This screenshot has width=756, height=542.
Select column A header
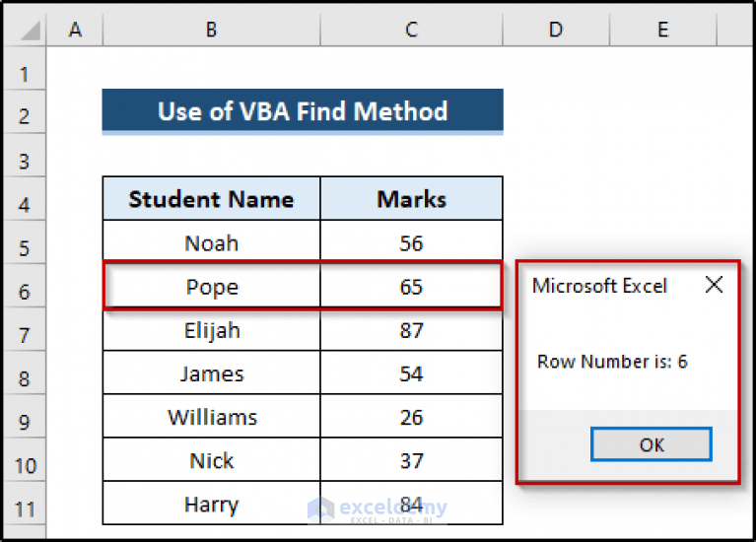(75, 29)
